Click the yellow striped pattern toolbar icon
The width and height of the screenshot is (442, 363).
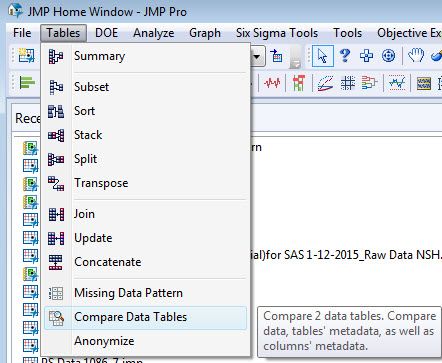(x=424, y=83)
